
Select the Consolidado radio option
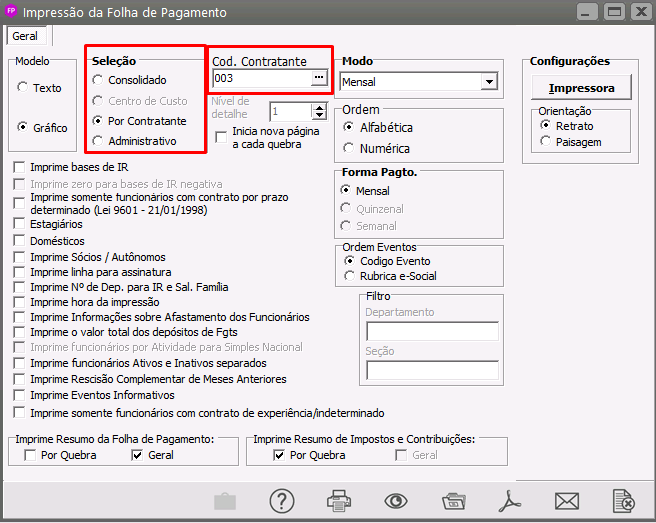pyautogui.click(x=97, y=80)
